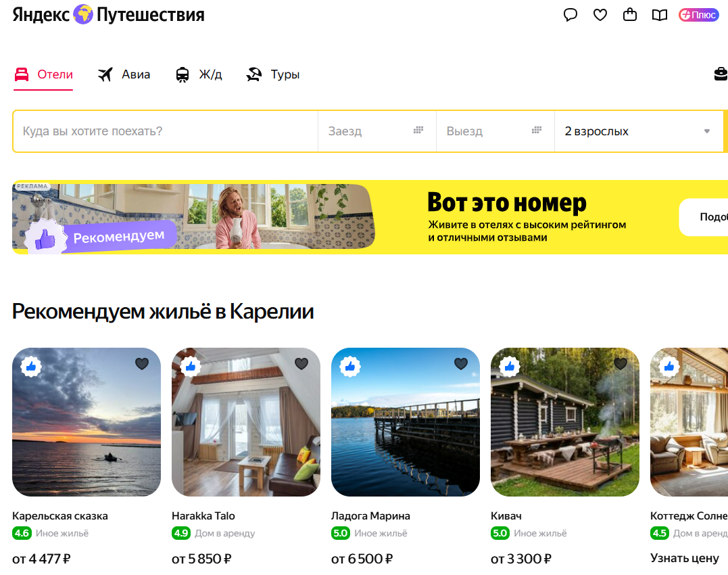Viewport: 728px width, 575px height.
Task: Click the briefcase icon near the Hotels tab row
Action: pyautogui.click(x=721, y=74)
